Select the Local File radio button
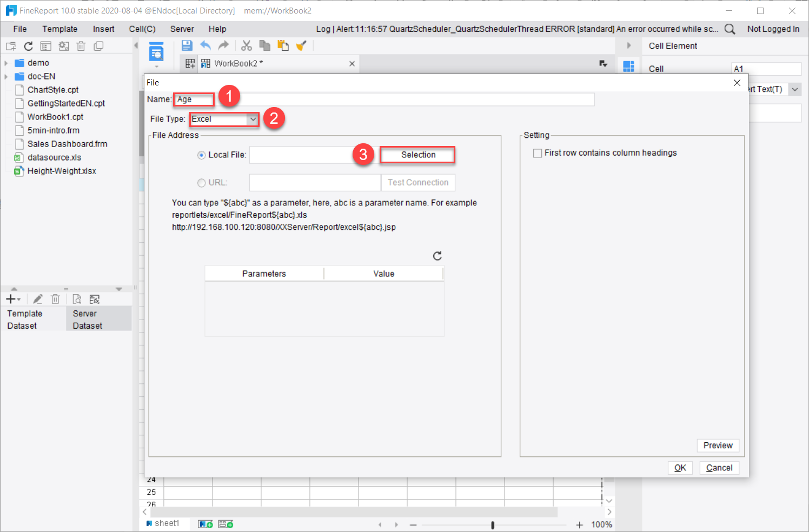The width and height of the screenshot is (809, 532). (202, 155)
